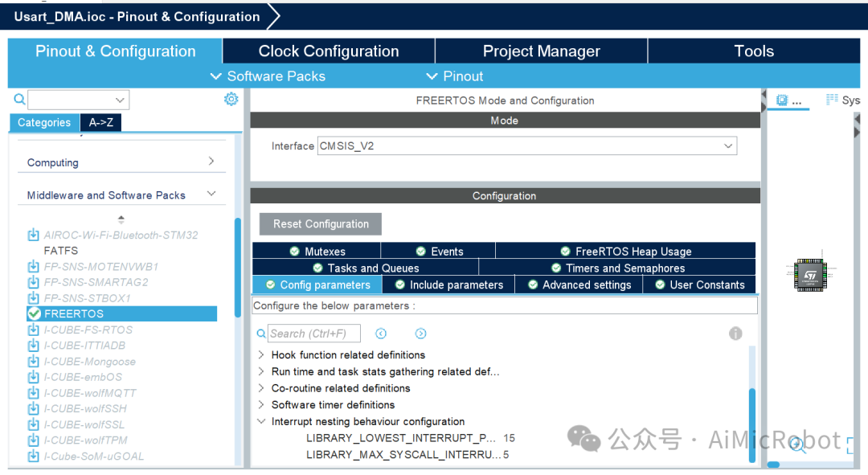Click download icon next to I-CUBE-embOS
This screenshot has height=475, width=868.
[x=33, y=376]
